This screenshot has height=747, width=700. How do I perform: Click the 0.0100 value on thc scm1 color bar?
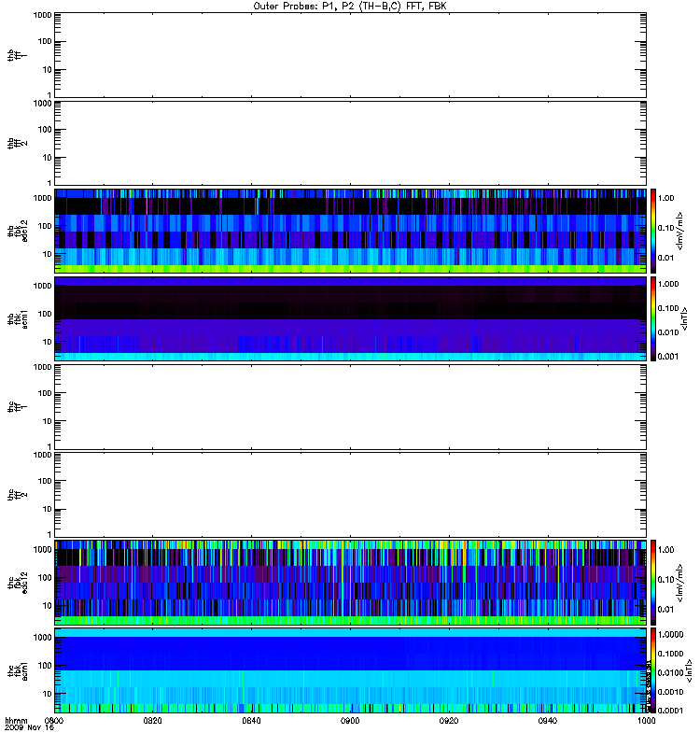670,672
